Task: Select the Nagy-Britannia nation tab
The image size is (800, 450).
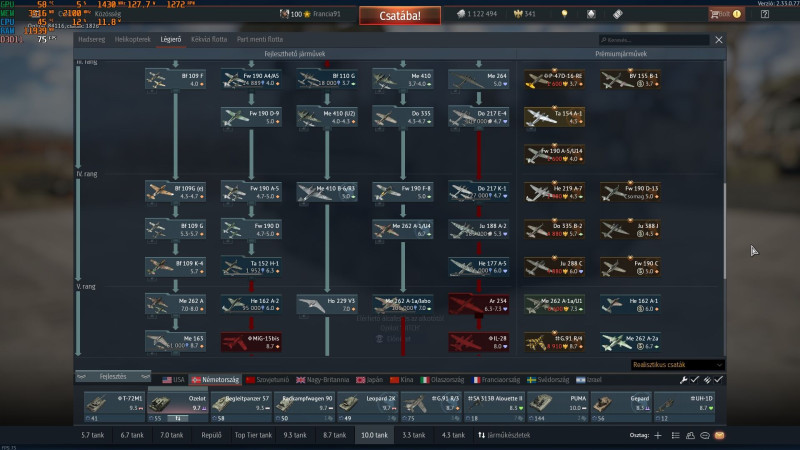Action: 322,380
